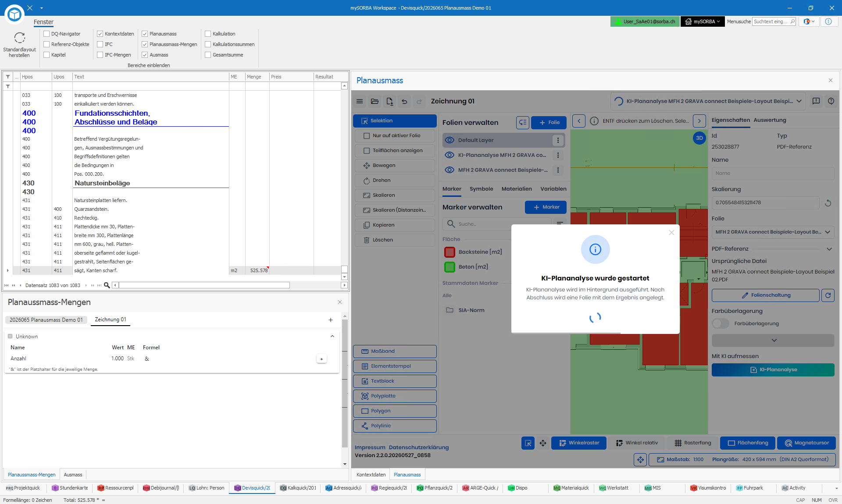Click the refresh icon beside Folienschaltung
Viewport: 842px width, 504px height.
828,295
